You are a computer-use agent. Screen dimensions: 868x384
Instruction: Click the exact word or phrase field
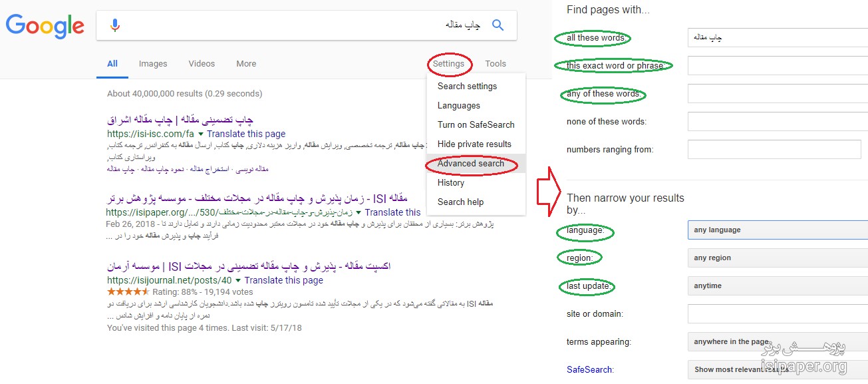point(778,66)
